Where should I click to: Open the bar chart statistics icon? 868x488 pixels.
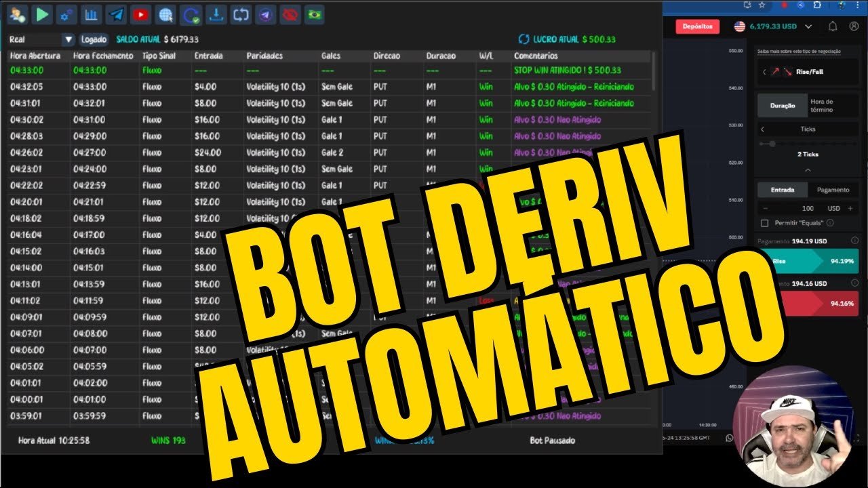coord(92,14)
